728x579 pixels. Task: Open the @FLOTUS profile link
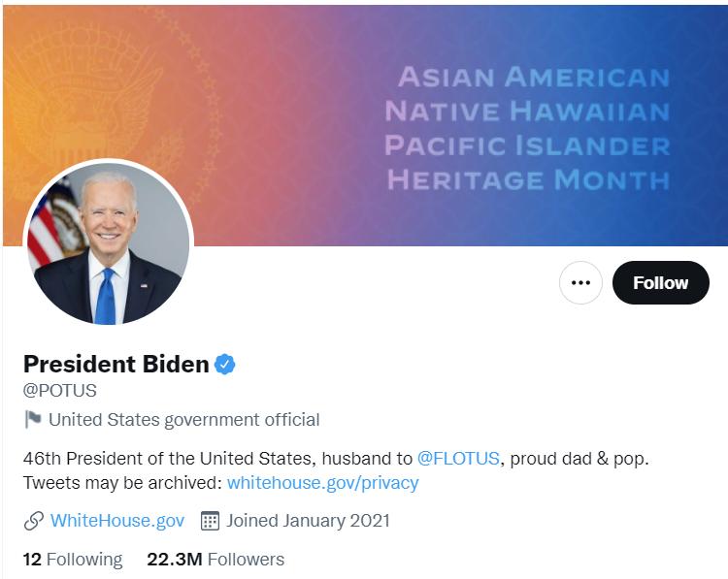[x=459, y=458]
